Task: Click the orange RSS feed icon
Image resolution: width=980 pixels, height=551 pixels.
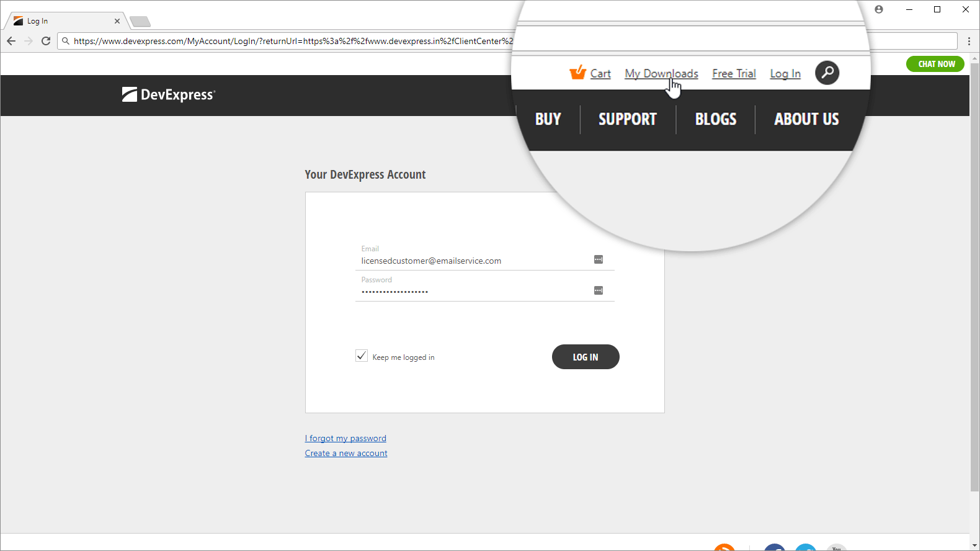Action: click(724, 547)
